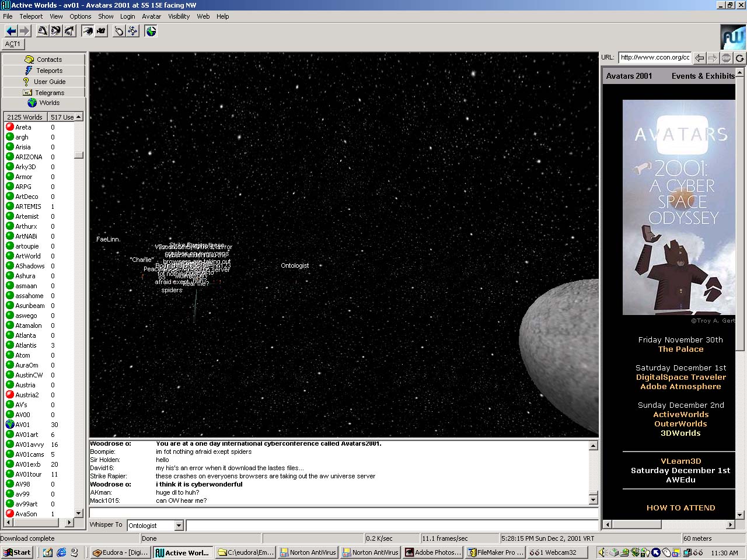Image resolution: width=747 pixels, height=560 pixels.
Task: Open the Visibility menu
Action: point(179,16)
